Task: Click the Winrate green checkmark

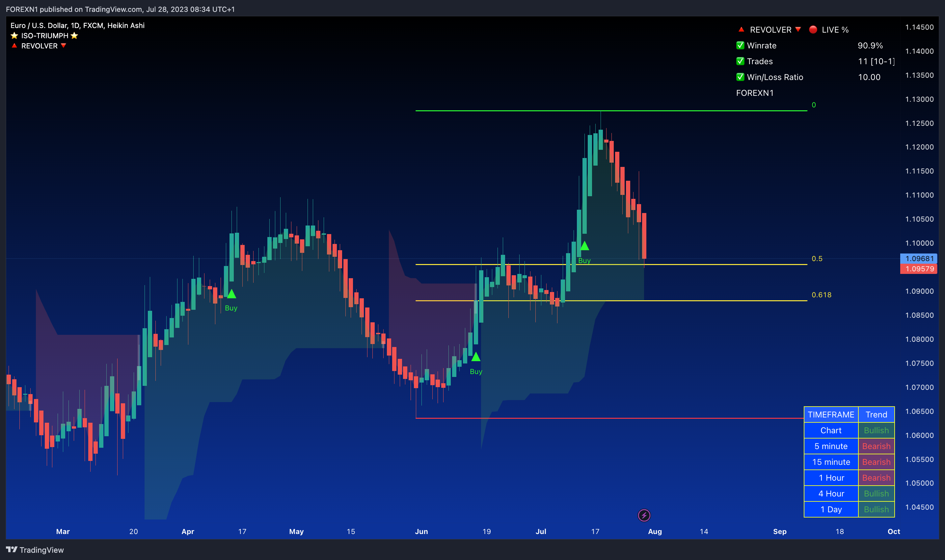Action: (740, 46)
